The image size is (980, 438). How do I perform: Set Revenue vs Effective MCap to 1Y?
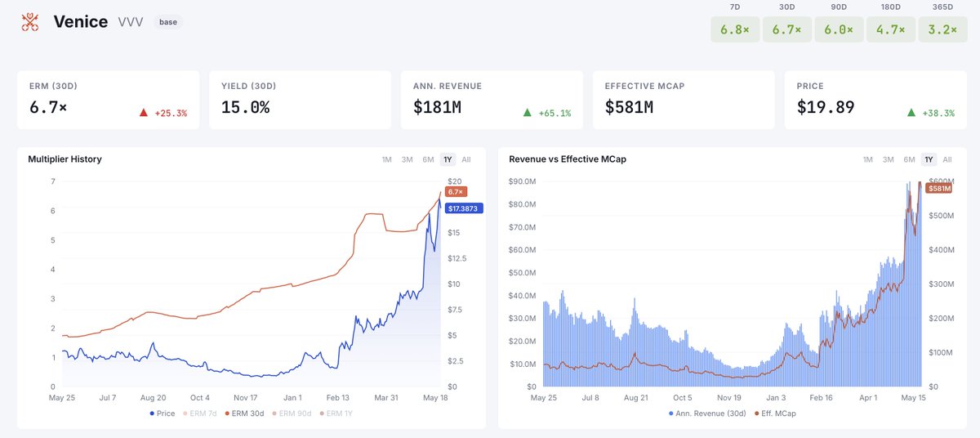click(929, 159)
